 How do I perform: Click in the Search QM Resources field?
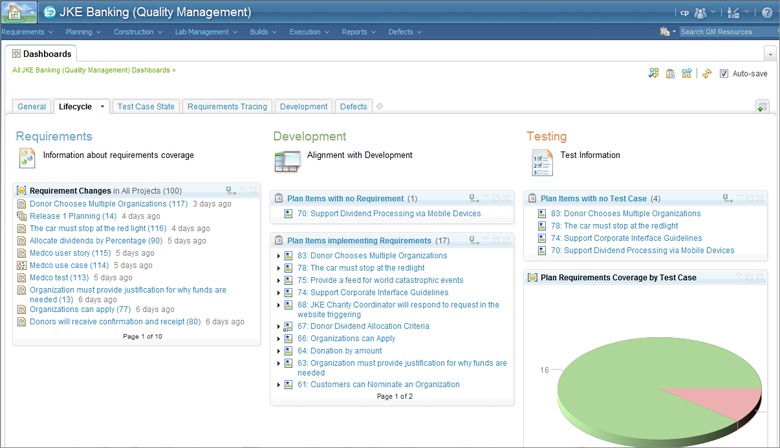728,32
